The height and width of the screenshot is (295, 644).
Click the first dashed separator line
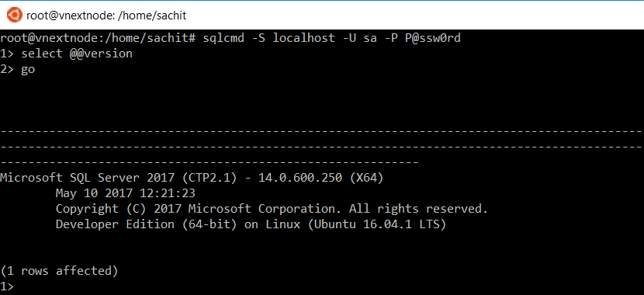pyautogui.click(x=322, y=132)
